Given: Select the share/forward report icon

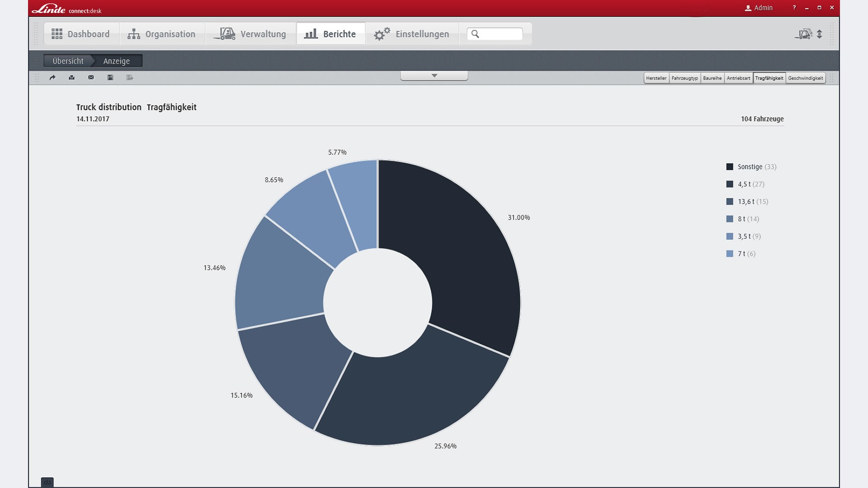Looking at the screenshot, I should pos(52,78).
